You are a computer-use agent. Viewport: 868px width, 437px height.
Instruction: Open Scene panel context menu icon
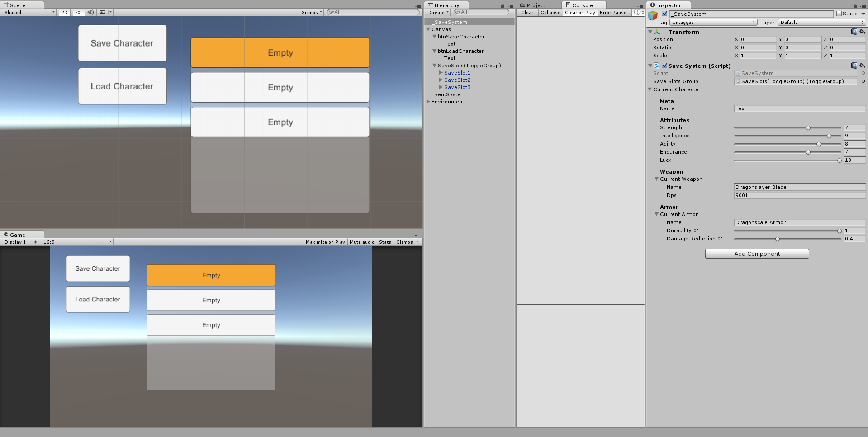point(418,6)
